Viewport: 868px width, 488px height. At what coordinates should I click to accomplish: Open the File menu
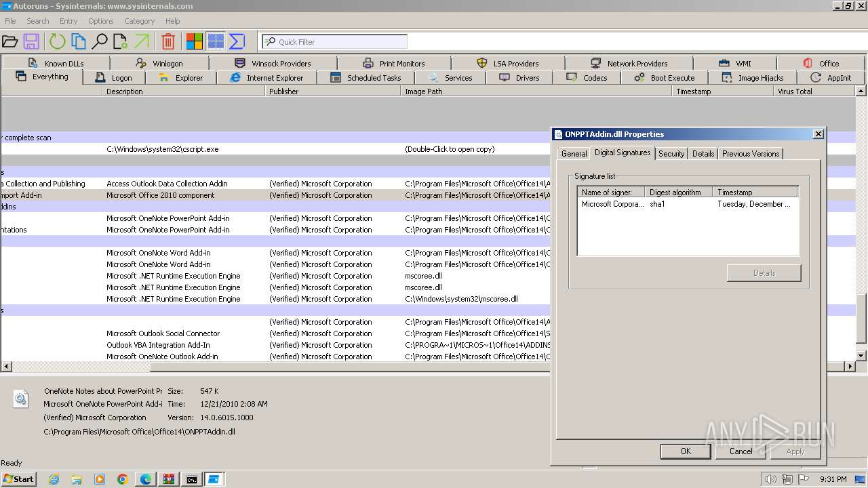click(10, 21)
